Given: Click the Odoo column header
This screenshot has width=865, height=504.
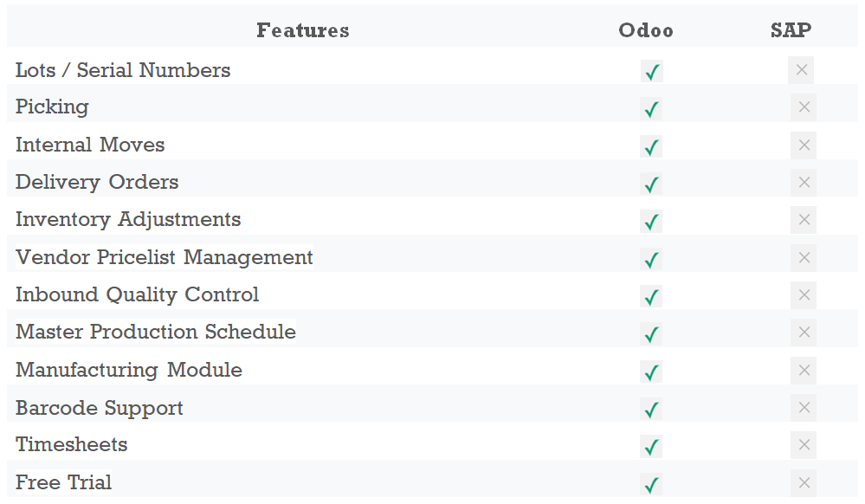Looking at the screenshot, I should point(646,30).
